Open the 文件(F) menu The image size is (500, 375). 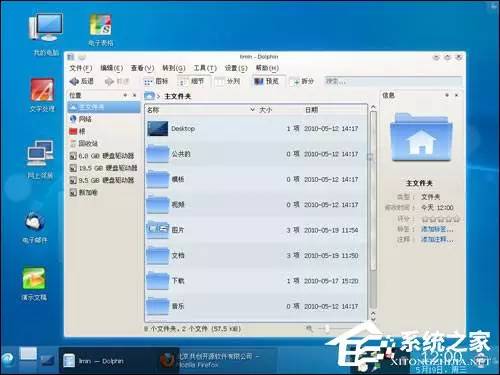(x=81, y=68)
